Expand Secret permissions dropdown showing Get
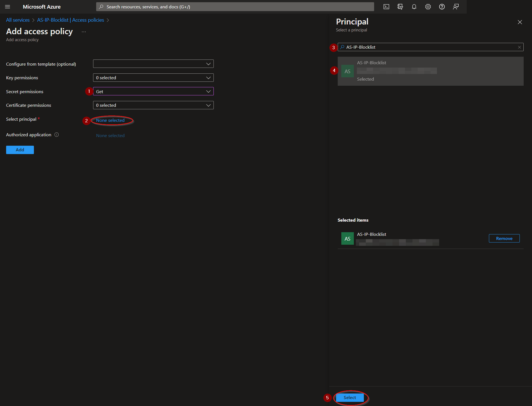The image size is (532, 406). click(x=153, y=91)
